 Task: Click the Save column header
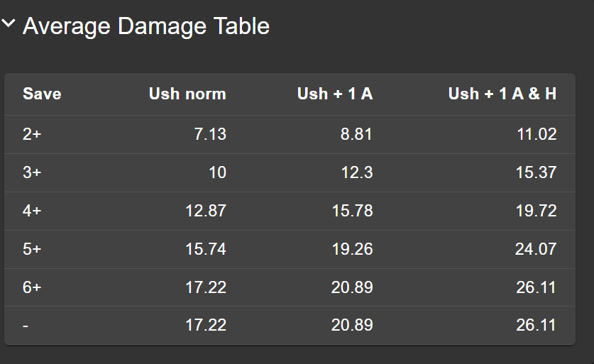42,94
